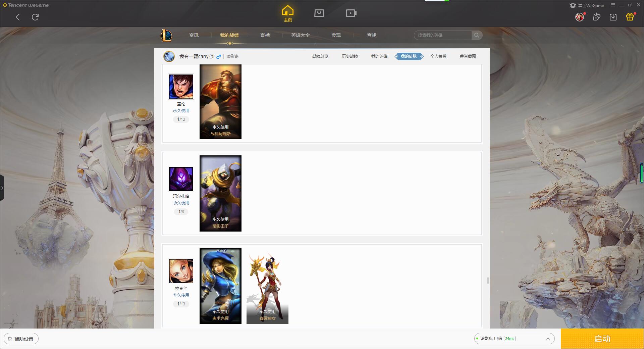Click 永久使用 under 拉克丝
This screenshot has width=644, height=349.
(181, 295)
